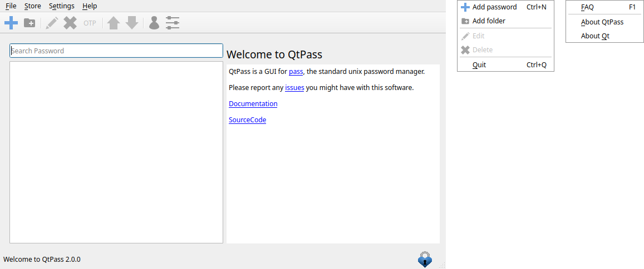Screen dimensions: 644x269
Task: Click the 'Welcome to QtPass 2.0.0' status text
Action: tap(42, 259)
